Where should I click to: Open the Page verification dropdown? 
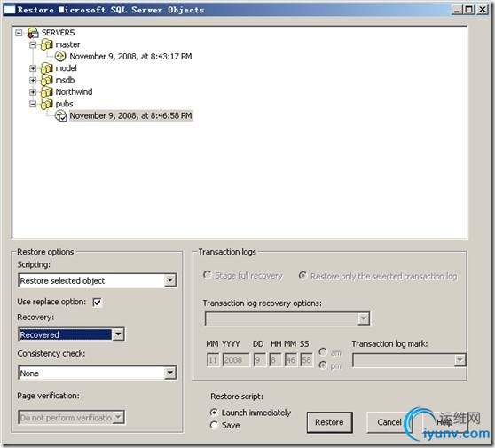[x=118, y=417]
